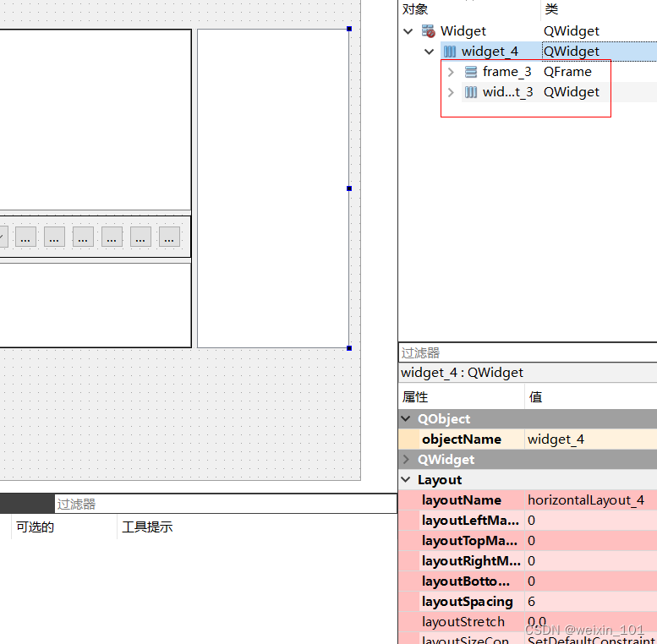Click the first fully visible '...' tool button
Screen dimensions: 657x644
pyautogui.click(x=25, y=237)
